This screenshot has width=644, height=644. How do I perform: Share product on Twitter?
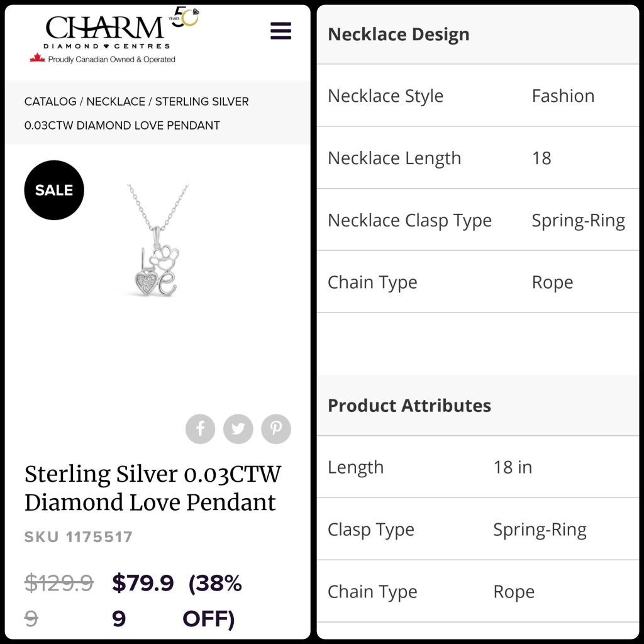[x=238, y=429]
